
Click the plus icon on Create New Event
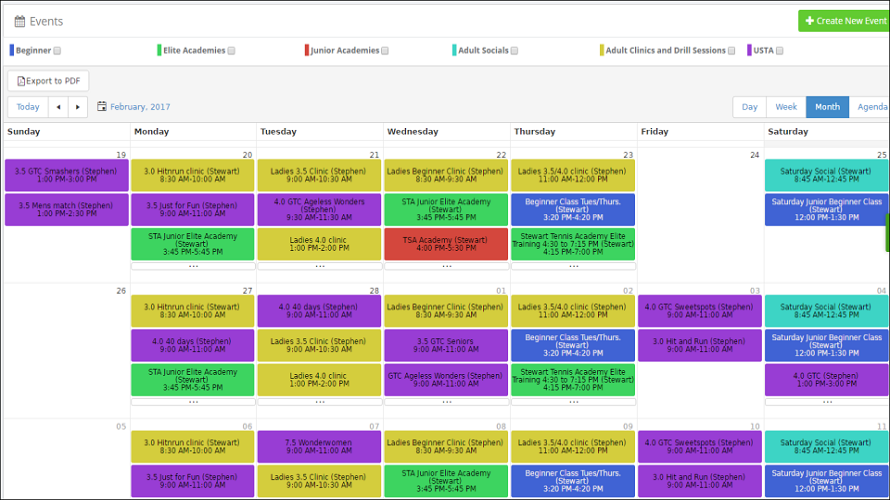(x=809, y=21)
